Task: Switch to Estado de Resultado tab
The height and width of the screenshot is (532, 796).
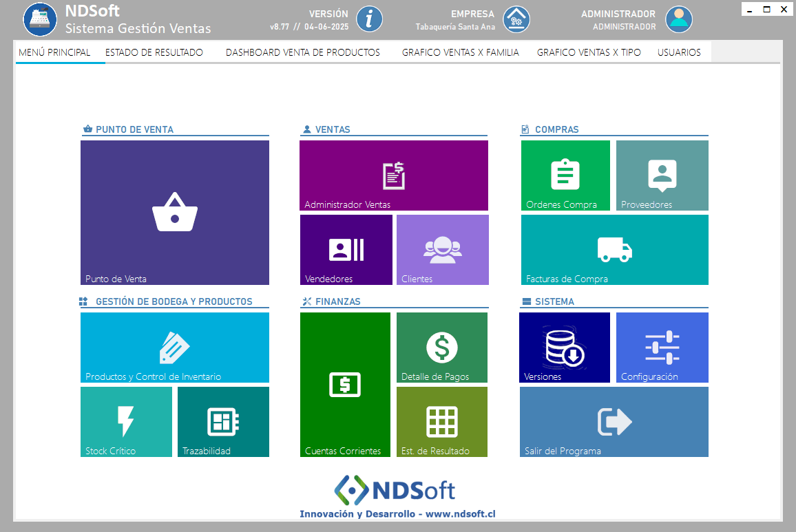Action: point(154,52)
